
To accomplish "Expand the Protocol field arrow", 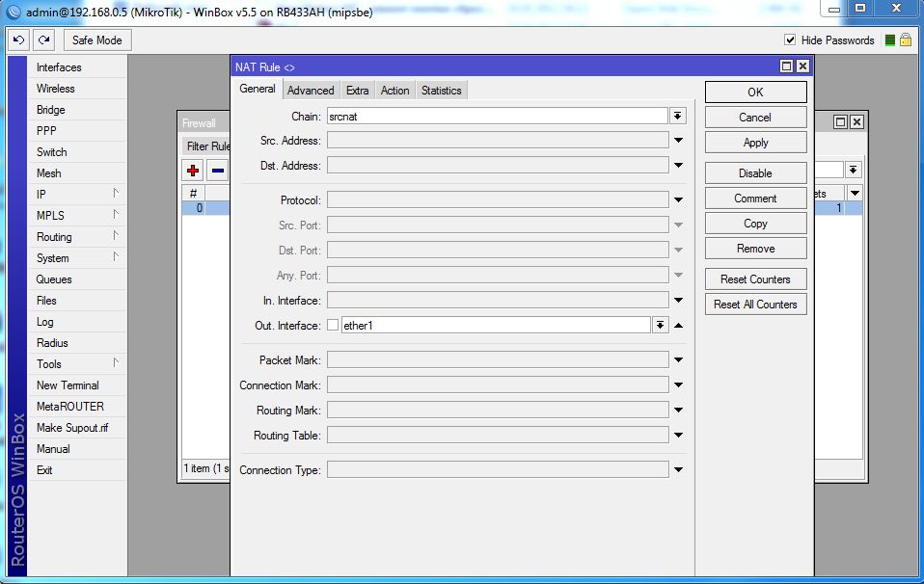I will [679, 200].
